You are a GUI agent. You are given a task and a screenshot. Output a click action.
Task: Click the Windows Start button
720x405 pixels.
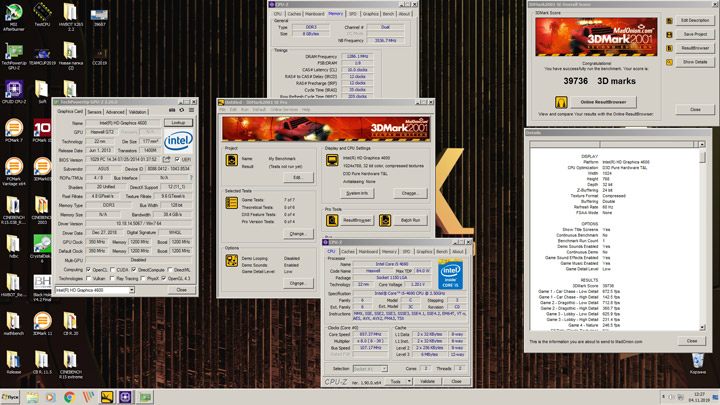click(10, 397)
